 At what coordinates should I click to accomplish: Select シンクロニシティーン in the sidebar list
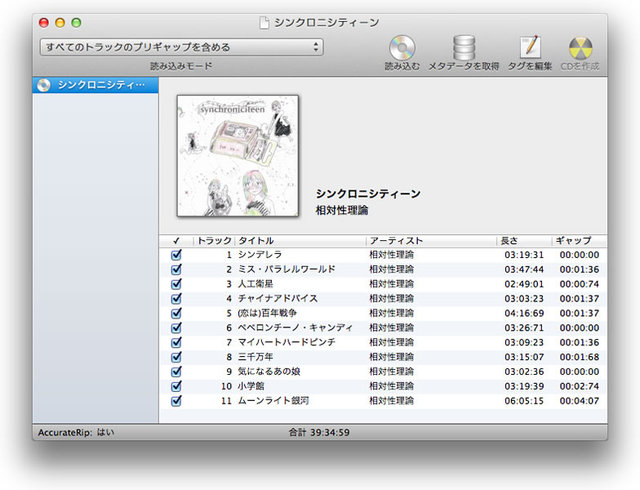coord(102,85)
